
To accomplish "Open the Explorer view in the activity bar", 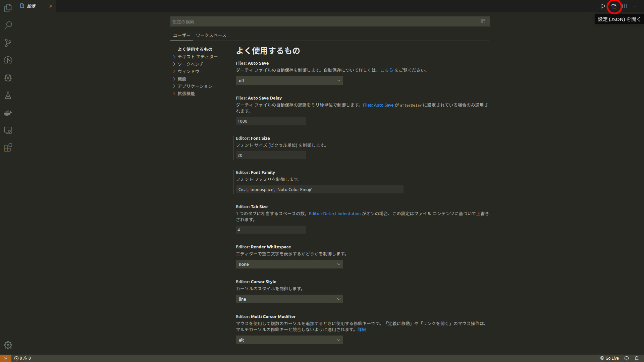I will tap(8, 8).
